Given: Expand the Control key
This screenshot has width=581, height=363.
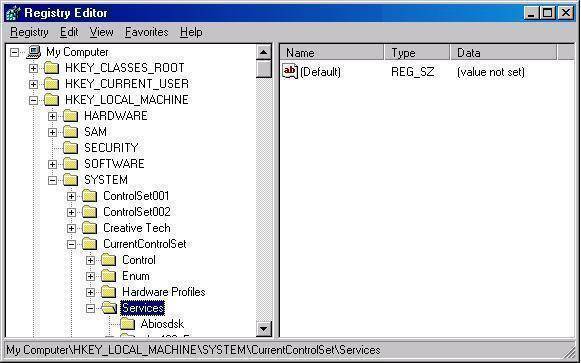Looking at the screenshot, I should pos(90,260).
